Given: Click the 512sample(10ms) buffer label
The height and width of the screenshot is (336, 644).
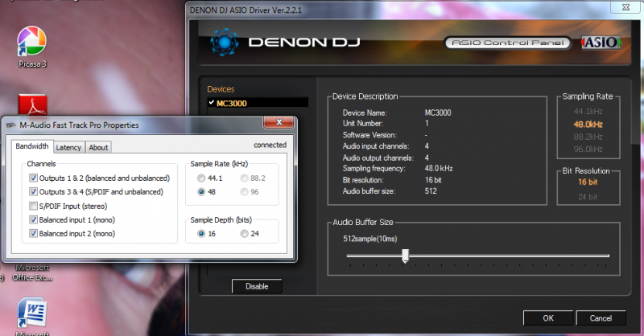Looking at the screenshot, I should click(370, 239).
